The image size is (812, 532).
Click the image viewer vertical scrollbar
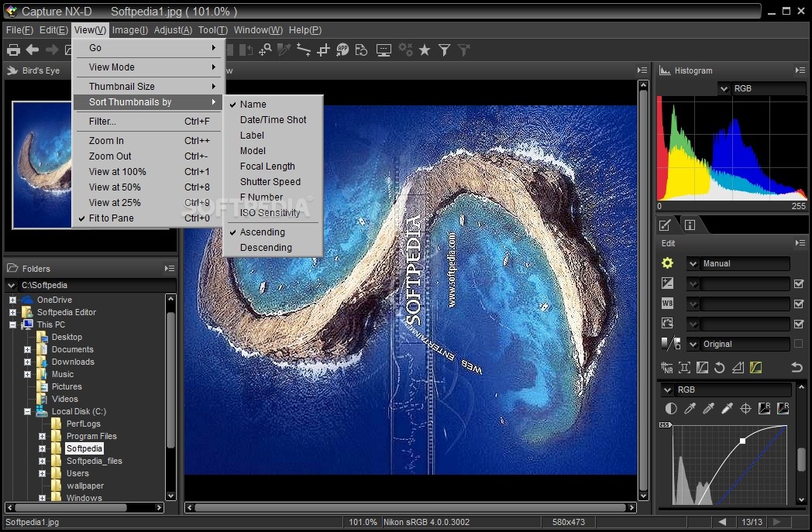tap(643, 290)
